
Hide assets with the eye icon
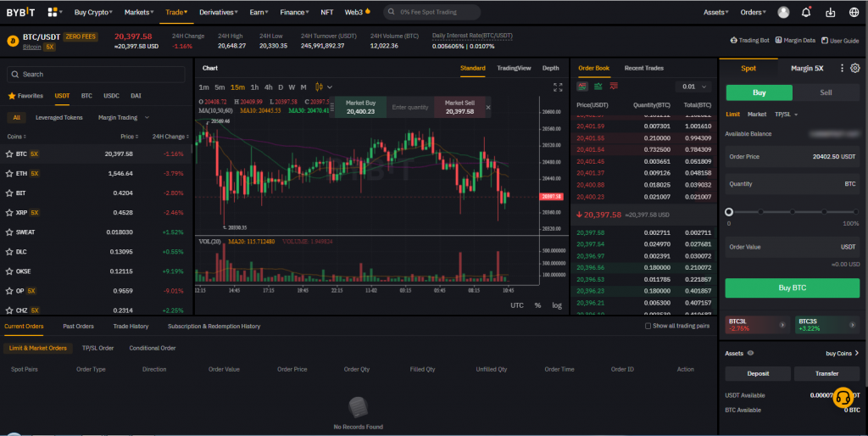click(751, 354)
